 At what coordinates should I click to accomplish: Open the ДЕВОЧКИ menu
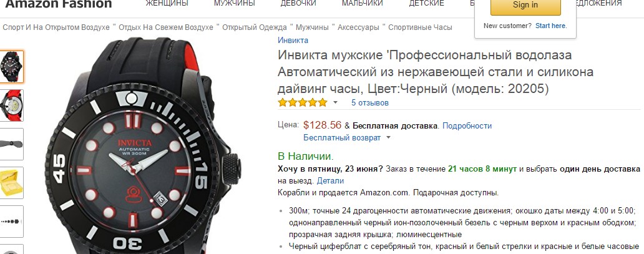click(x=298, y=3)
